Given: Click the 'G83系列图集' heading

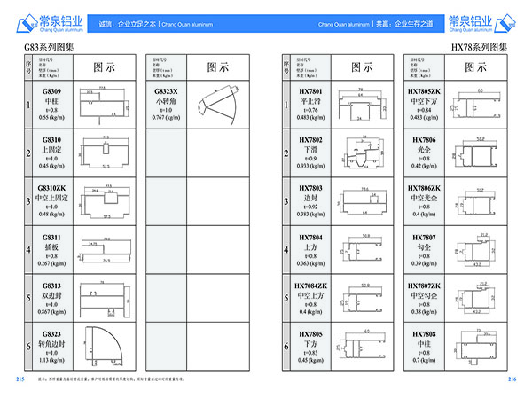Looking at the screenshot, I should [x=49, y=47].
